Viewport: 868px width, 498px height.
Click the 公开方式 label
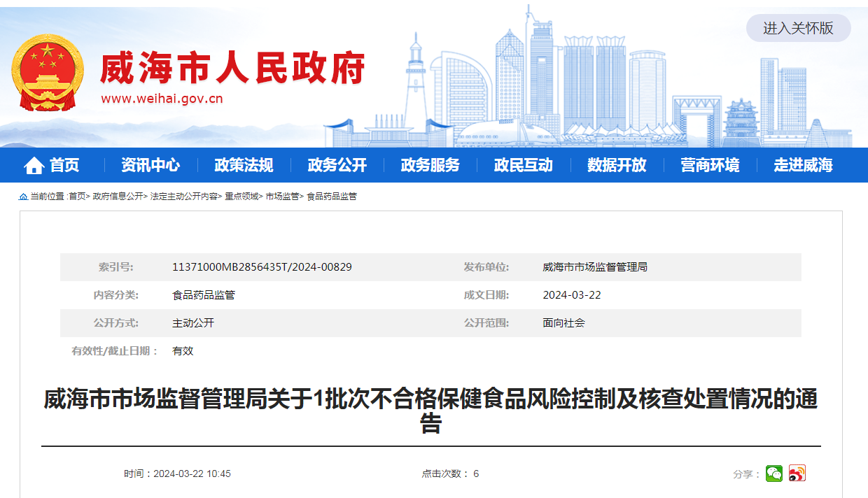point(116,323)
